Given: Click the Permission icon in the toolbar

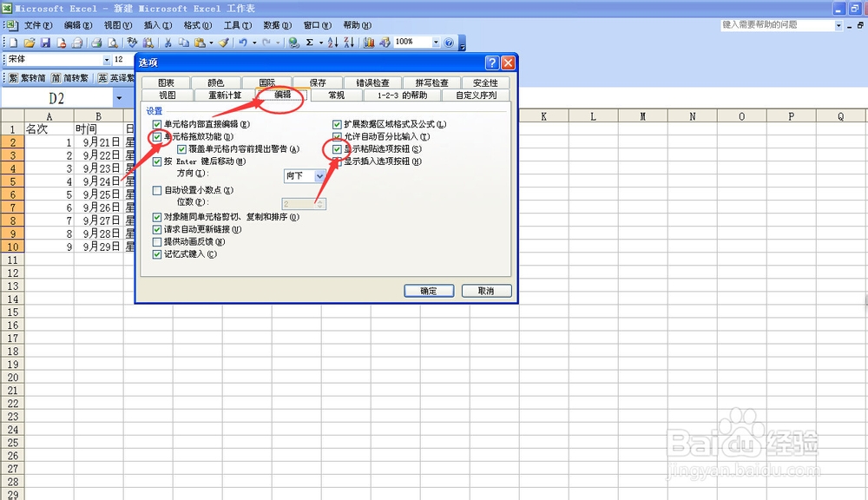Looking at the screenshot, I should [62, 43].
